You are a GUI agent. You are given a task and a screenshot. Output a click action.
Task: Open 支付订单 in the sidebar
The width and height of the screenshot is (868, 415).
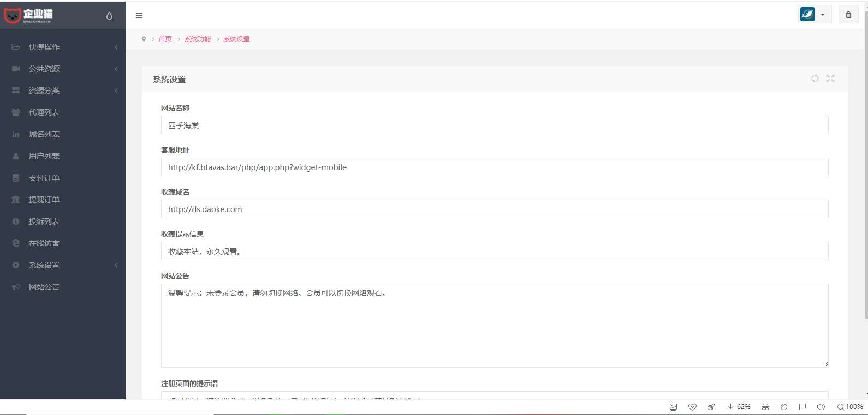click(x=44, y=178)
